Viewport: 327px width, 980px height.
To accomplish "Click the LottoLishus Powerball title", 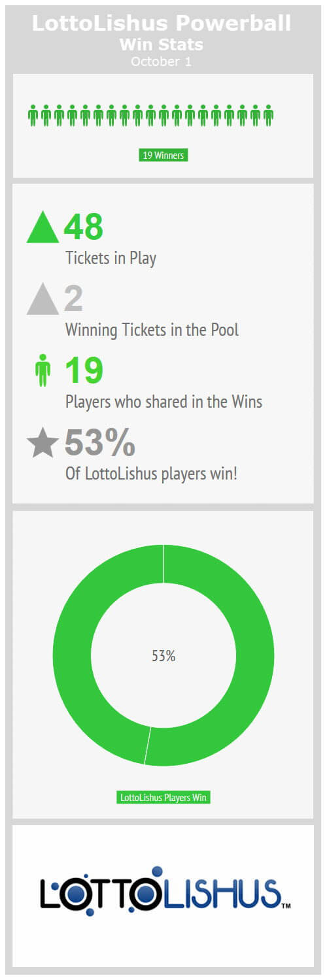I will (x=162, y=24).
